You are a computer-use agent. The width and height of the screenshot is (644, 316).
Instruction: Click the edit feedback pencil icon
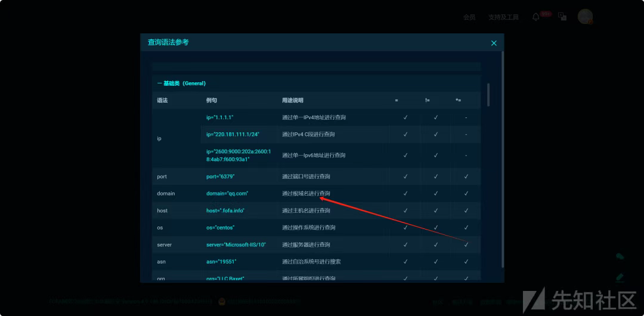pyautogui.click(x=620, y=277)
